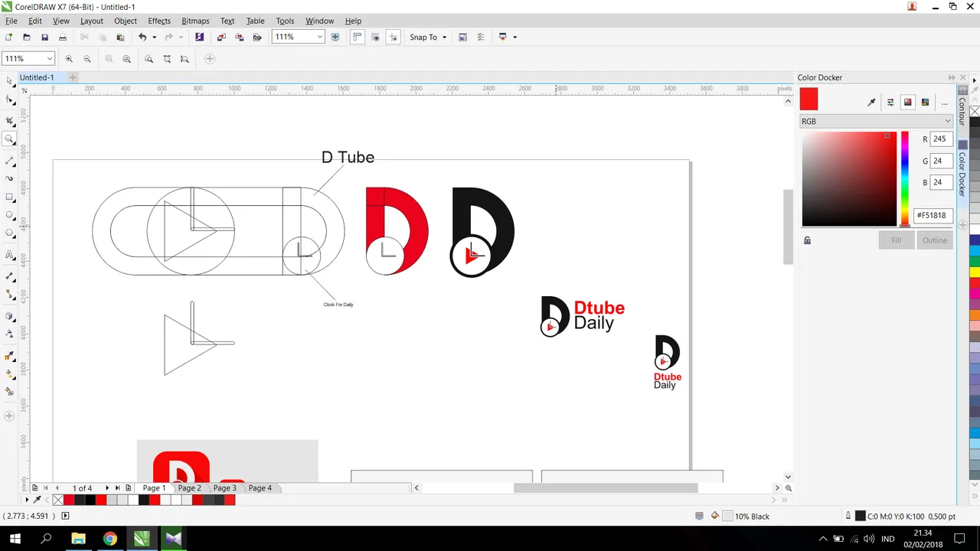This screenshot has height=551, width=980.
Task: Switch to Page 4 tab
Action: [260, 488]
